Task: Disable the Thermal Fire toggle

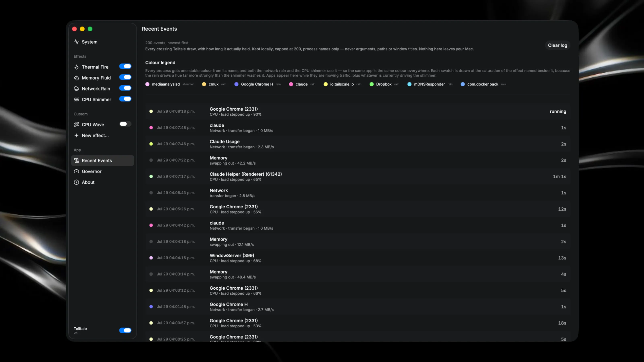Action: [125, 66]
